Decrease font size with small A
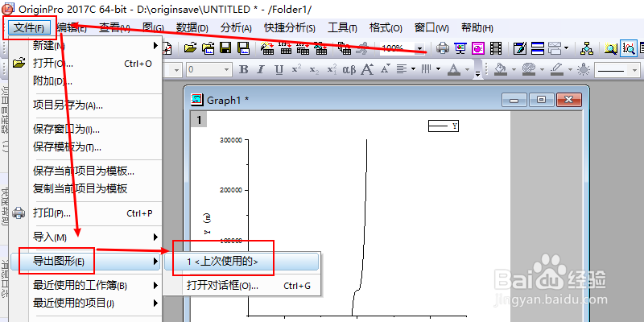Image resolution: width=644 pixels, height=322 pixels. click(386, 69)
